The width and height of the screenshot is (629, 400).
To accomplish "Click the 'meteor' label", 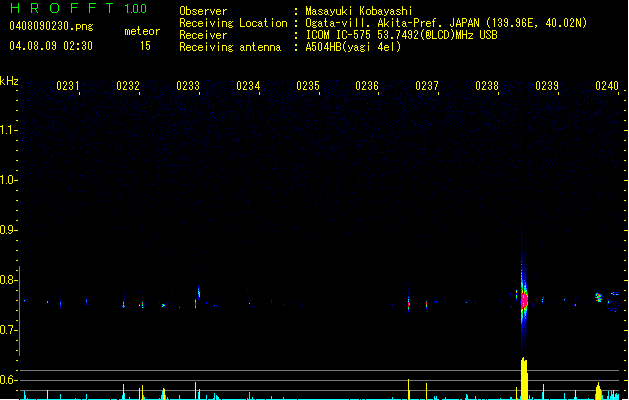I will [x=142, y=31].
